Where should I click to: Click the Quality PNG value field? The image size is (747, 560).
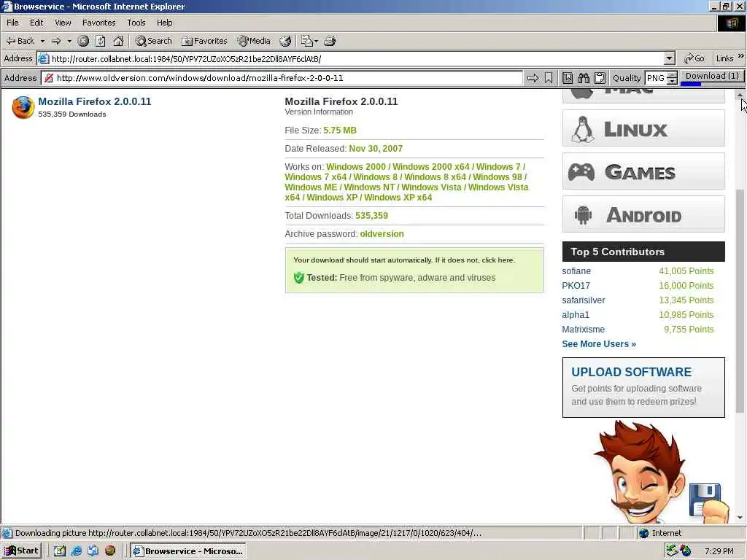[x=656, y=77]
